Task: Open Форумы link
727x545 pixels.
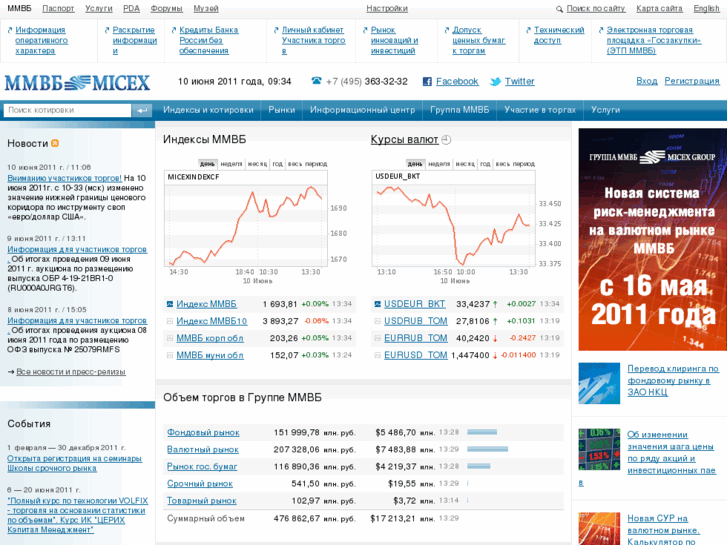Action: [x=166, y=8]
